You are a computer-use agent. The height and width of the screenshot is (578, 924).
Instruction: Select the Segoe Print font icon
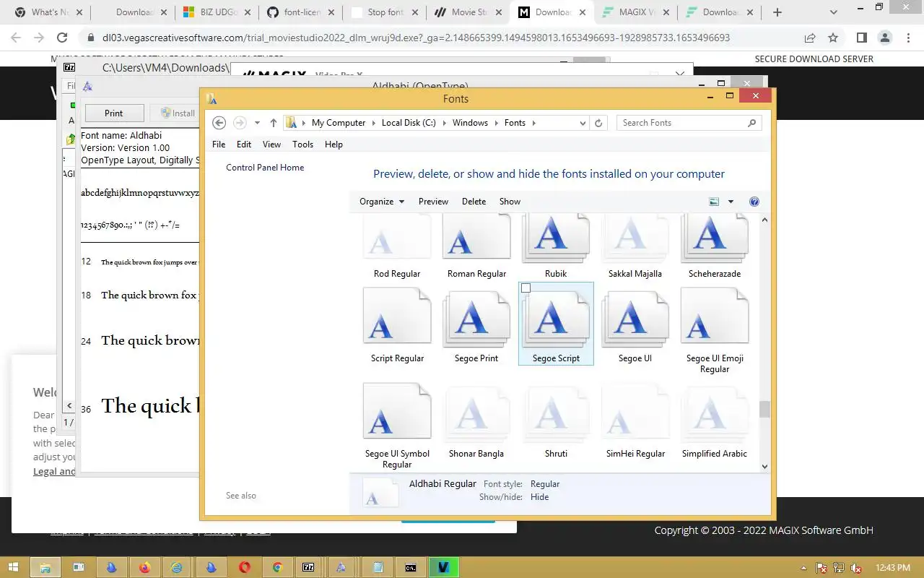(x=476, y=318)
